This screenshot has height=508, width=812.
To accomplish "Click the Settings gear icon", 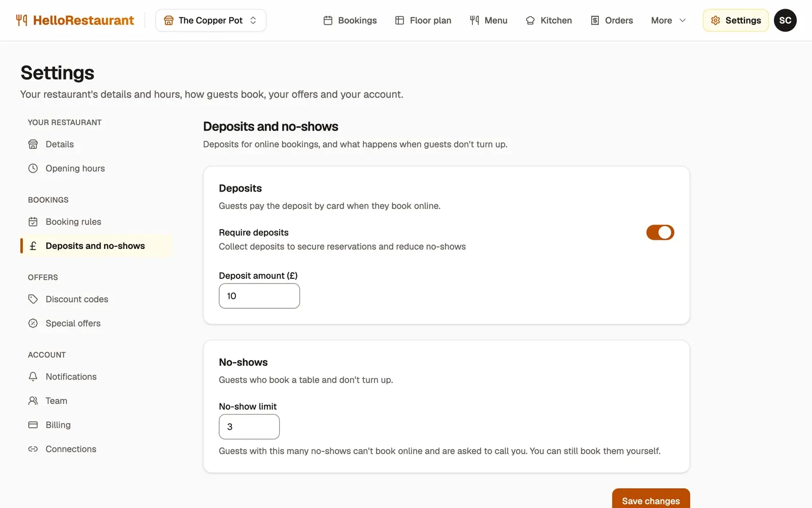I will pyautogui.click(x=716, y=20).
